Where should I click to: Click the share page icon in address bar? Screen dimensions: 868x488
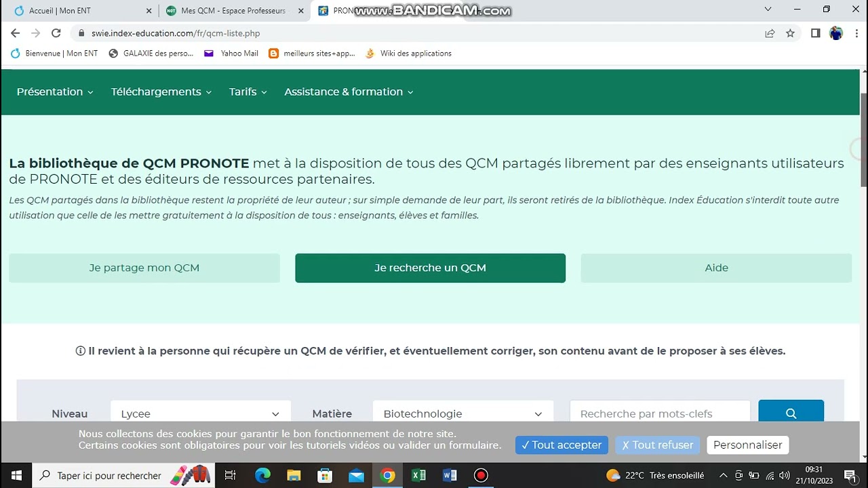(x=770, y=33)
